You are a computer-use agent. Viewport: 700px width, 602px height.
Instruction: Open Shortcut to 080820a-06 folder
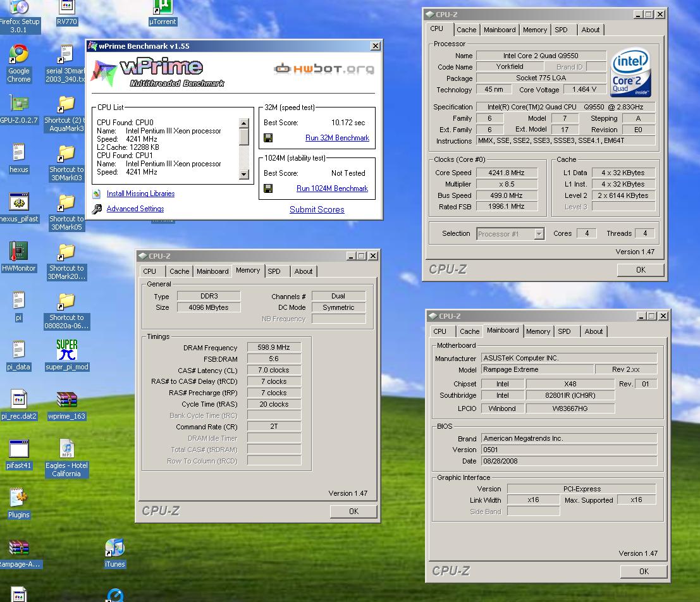(66, 302)
